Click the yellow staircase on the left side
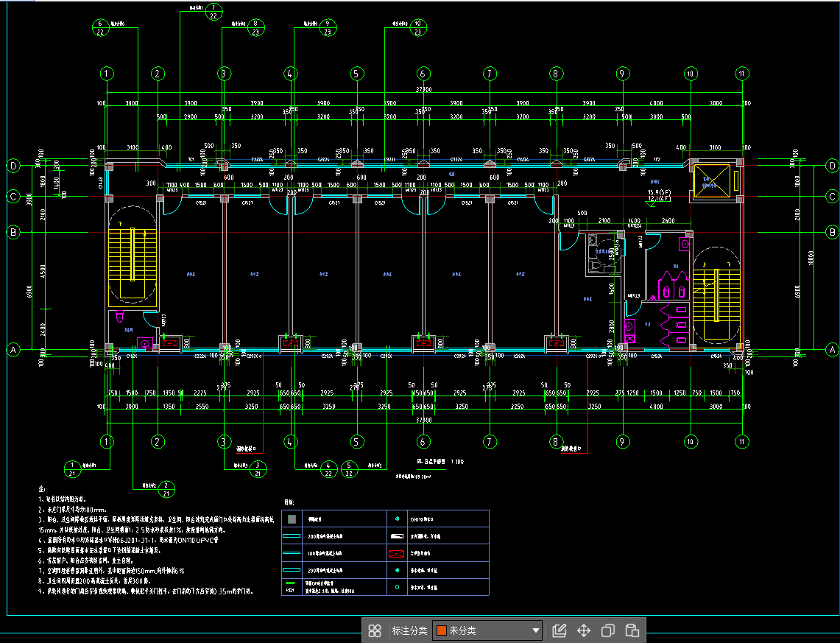The height and width of the screenshot is (643, 840). pos(133,256)
